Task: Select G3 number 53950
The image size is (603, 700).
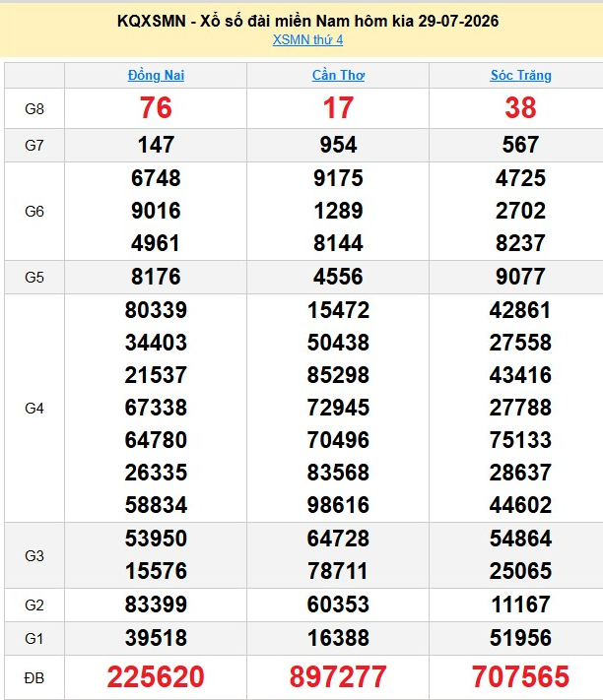Action: coord(156,539)
